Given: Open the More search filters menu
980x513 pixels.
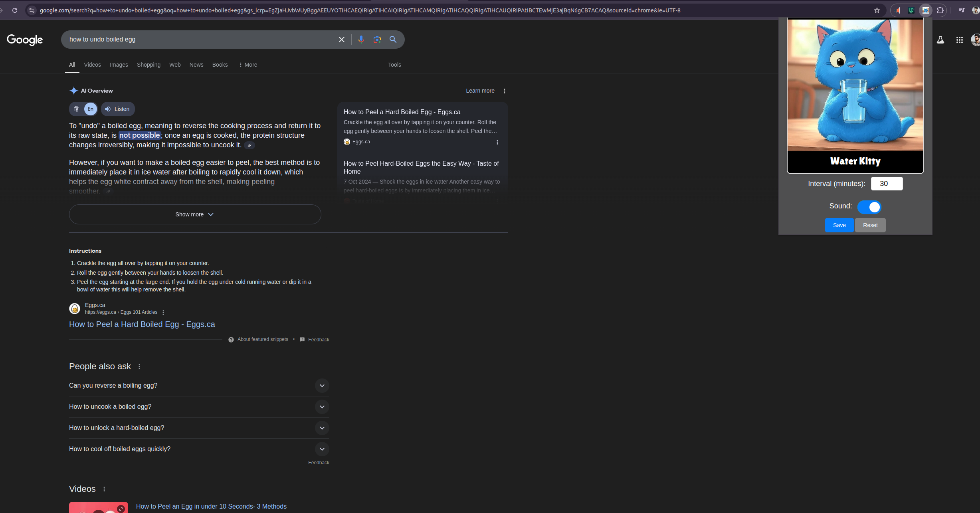Looking at the screenshot, I should coord(248,65).
